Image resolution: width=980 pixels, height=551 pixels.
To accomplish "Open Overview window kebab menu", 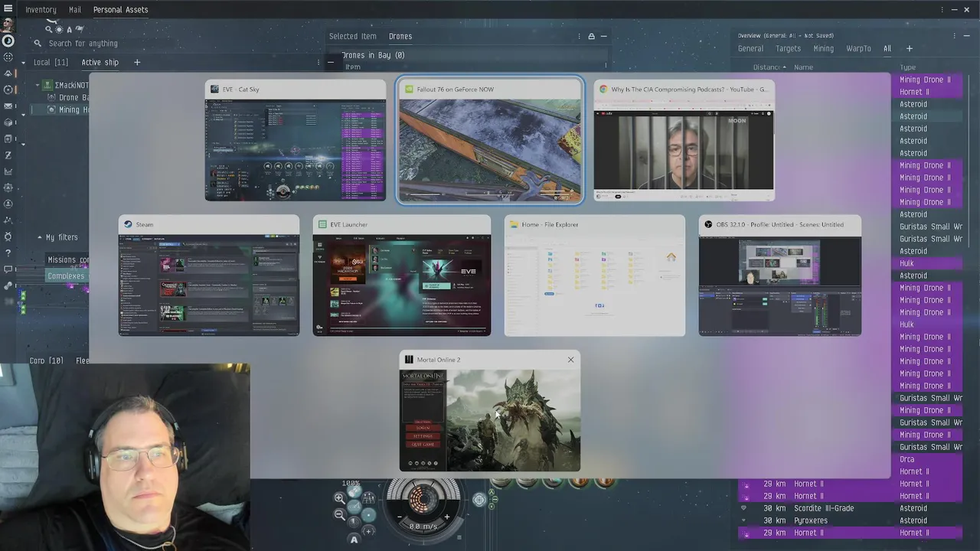I will [955, 35].
